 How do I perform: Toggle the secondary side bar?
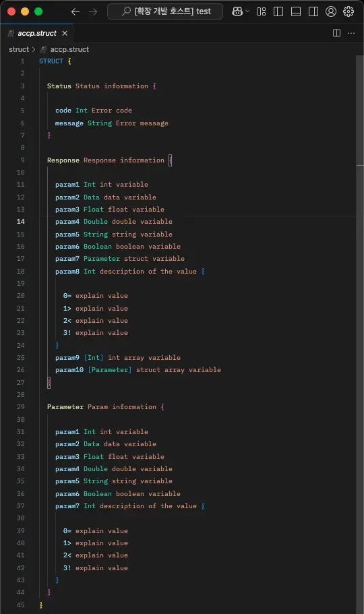click(x=313, y=11)
